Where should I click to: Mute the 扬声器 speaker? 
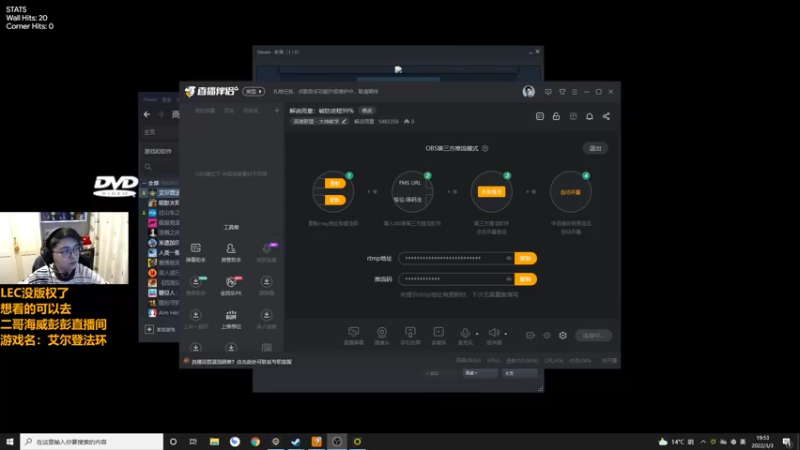click(x=493, y=334)
